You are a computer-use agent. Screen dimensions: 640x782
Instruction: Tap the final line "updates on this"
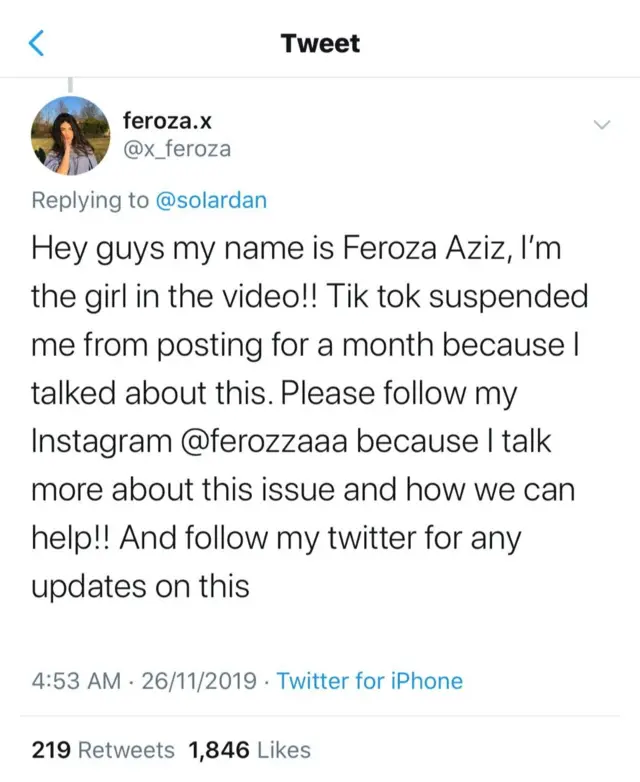click(x=140, y=587)
